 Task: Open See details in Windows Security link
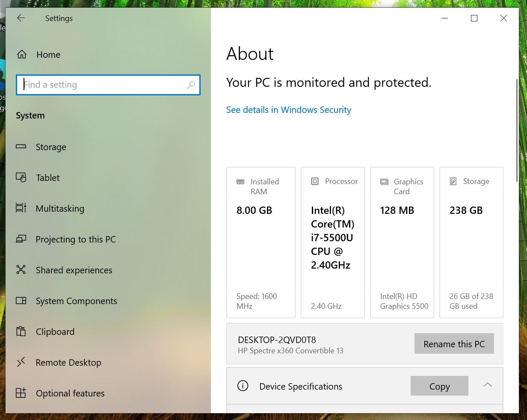click(289, 110)
